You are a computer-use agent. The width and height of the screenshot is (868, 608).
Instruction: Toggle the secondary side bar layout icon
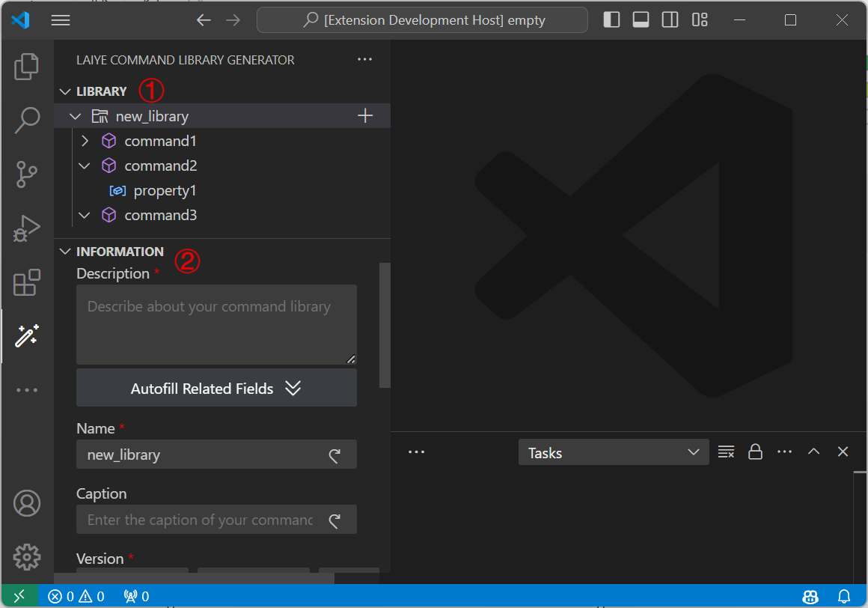[670, 20]
